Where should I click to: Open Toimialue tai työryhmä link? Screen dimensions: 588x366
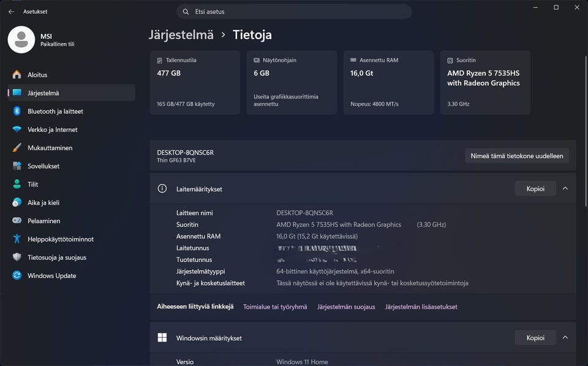coord(275,307)
